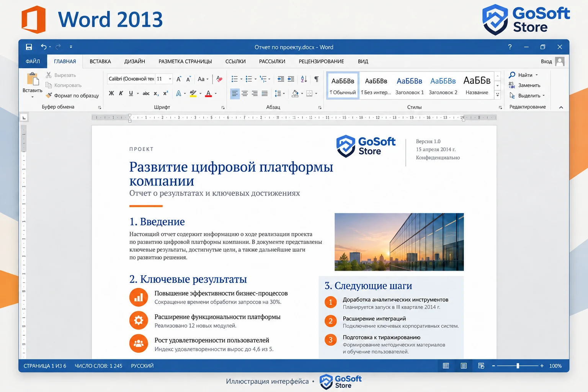
Task: Zoom out with the minus button
Action: pyautogui.click(x=493, y=366)
